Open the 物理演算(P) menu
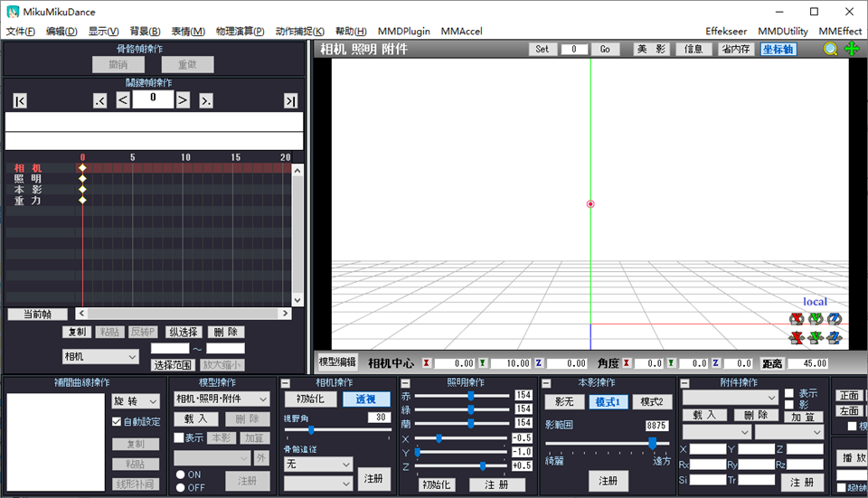 [240, 32]
